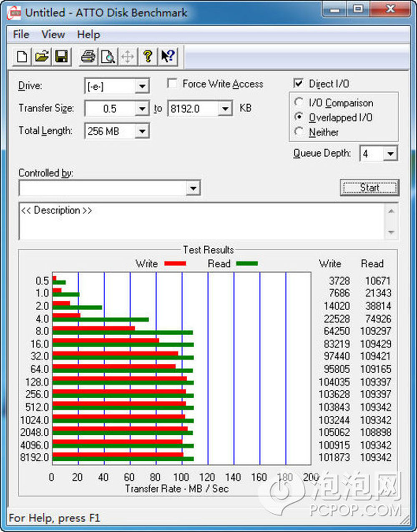Viewport: 417px width, 532px height.
Task: Open print preview magnifier icon
Action: click(108, 56)
